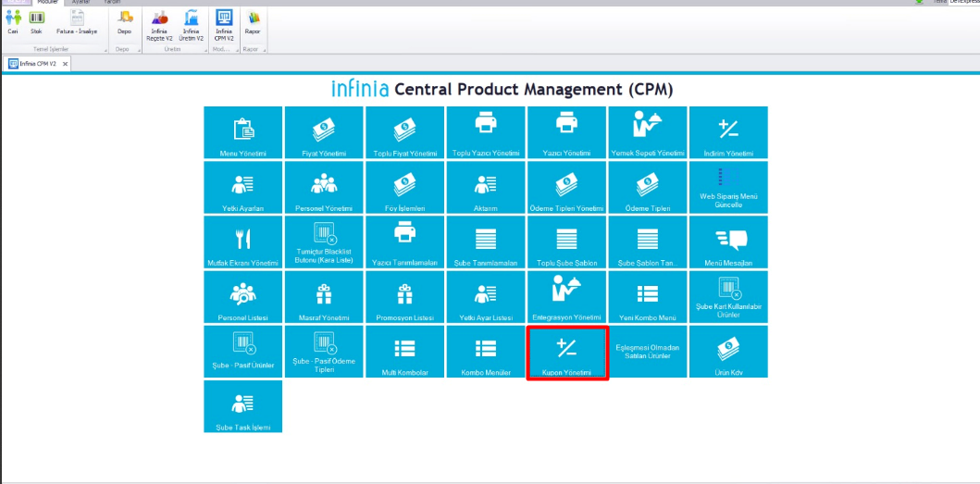Open the Şube - Pasif Ödeme Tipleri tile
This screenshot has width=980, height=484.
point(324,352)
